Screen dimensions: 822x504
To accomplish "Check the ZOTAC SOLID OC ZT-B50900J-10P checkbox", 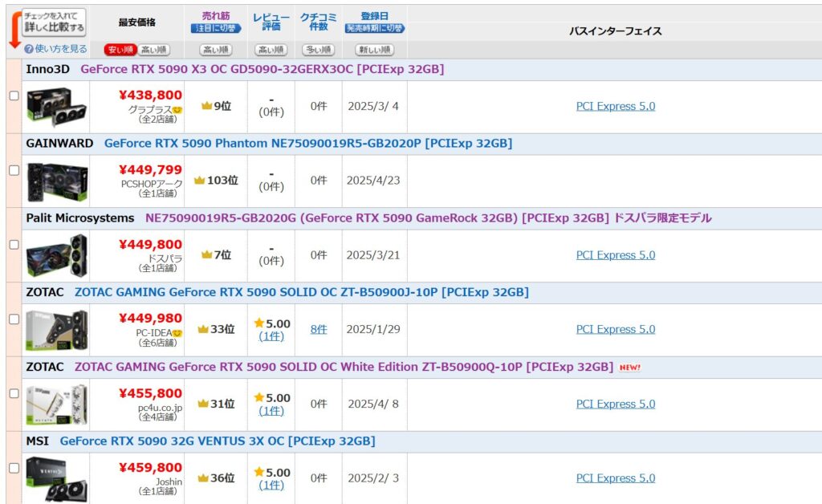I will [x=14, y=319].
